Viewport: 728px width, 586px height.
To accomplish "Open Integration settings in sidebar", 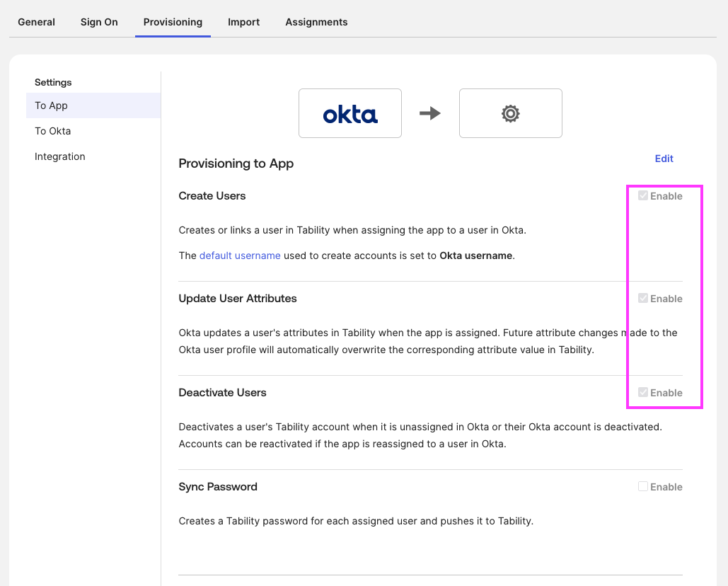I will point(60,156).
